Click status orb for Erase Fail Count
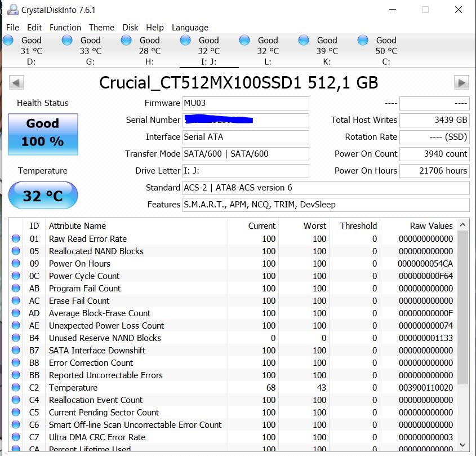Image resolution: width=476 pixels, height=456 pixels. (16, 301)
